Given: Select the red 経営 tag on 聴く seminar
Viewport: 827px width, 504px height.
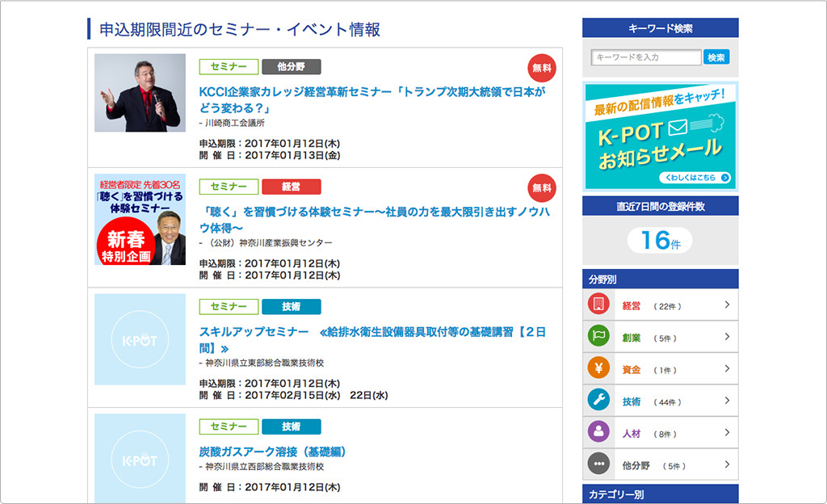Looking at the screenshot, I should [x=291, y=187].
